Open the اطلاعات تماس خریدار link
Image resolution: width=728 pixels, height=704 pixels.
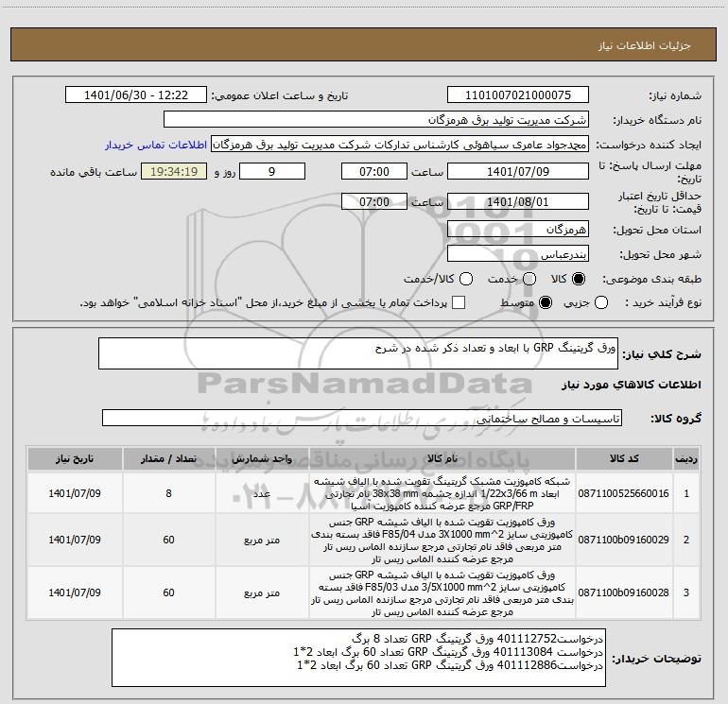point(156,145)
